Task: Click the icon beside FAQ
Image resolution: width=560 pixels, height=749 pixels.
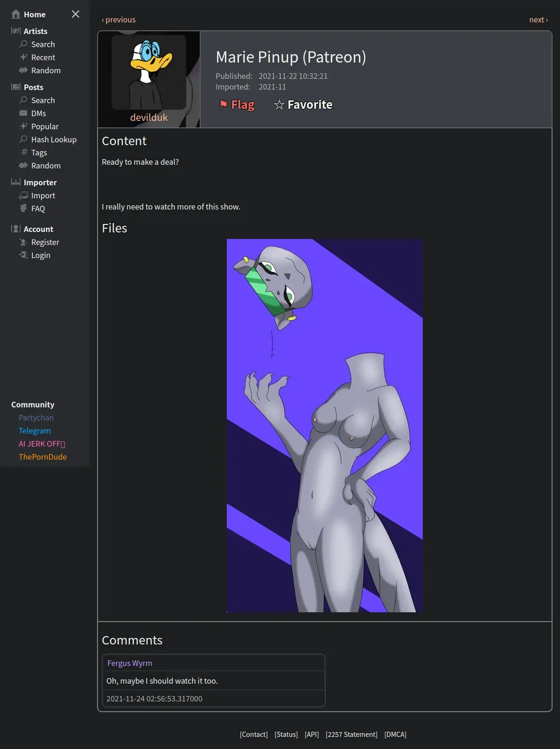Action: [x=23, y=208]
